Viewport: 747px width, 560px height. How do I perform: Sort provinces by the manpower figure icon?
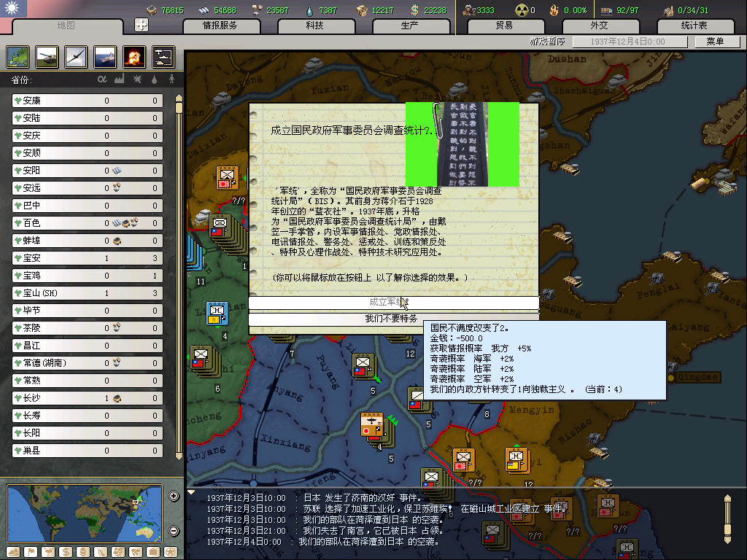point(171,79)
